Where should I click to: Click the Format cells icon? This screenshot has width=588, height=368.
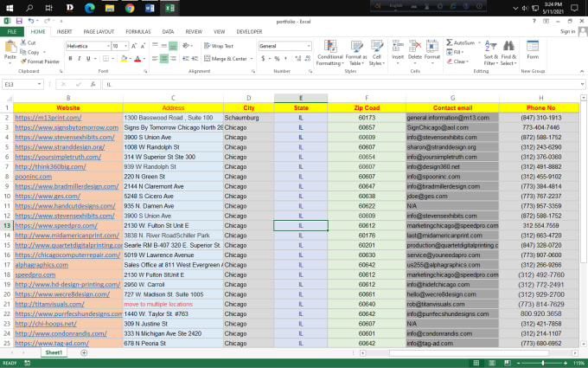coord(432,47)
